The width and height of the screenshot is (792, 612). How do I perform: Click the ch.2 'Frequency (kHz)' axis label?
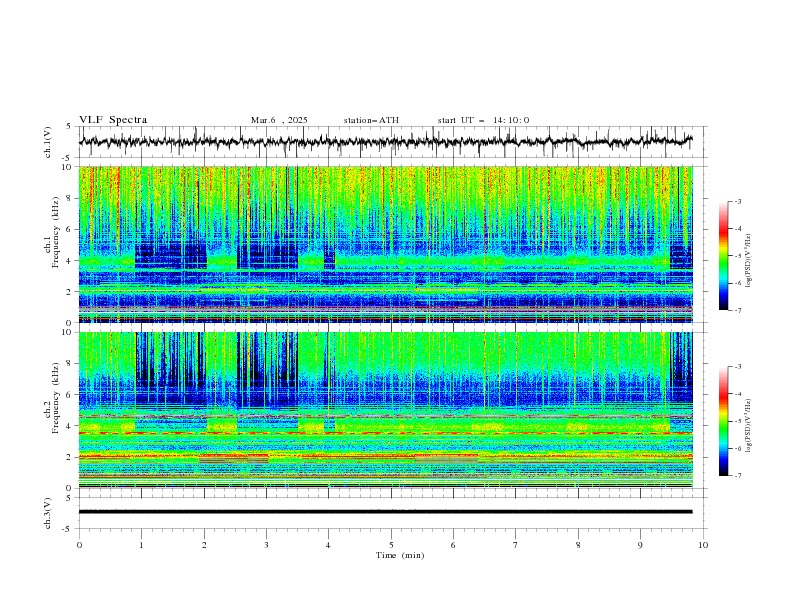click(57, 398)
